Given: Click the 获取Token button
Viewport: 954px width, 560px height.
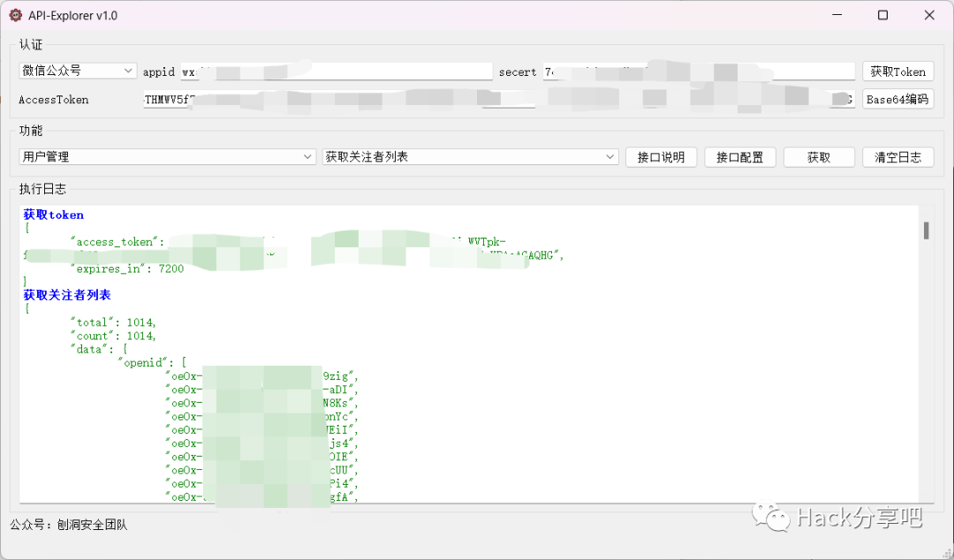Looking at the screenshot, I should click(897, 72).
